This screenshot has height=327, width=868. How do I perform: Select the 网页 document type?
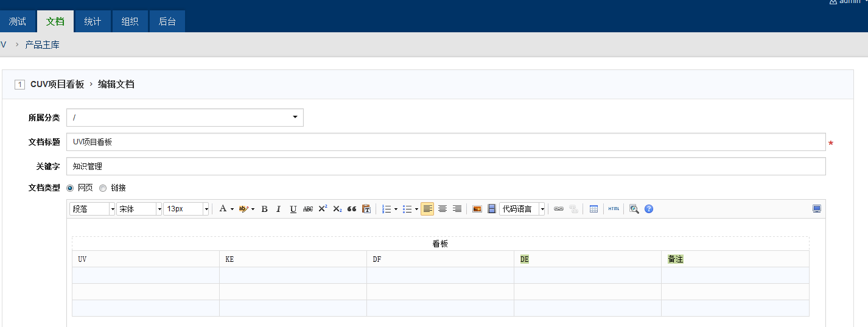click(70, 188)
